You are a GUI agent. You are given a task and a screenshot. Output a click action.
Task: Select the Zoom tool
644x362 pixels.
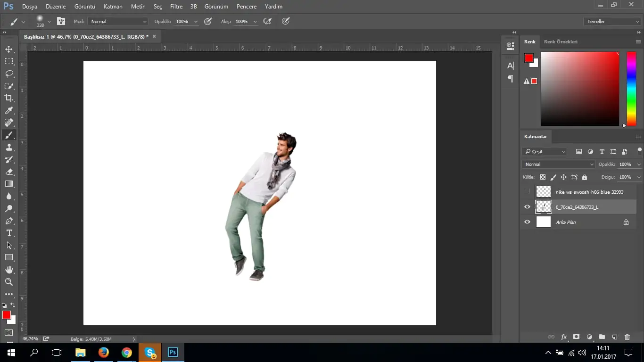[x=9, y=282]
